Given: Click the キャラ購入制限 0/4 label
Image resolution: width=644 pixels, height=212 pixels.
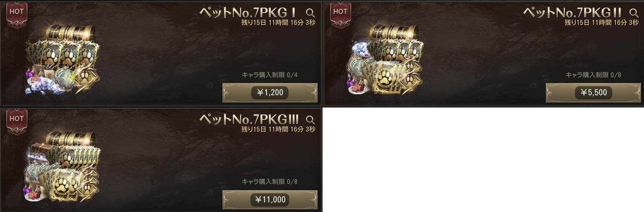Looking at the screenshot, I should click(x=269, y=75).
